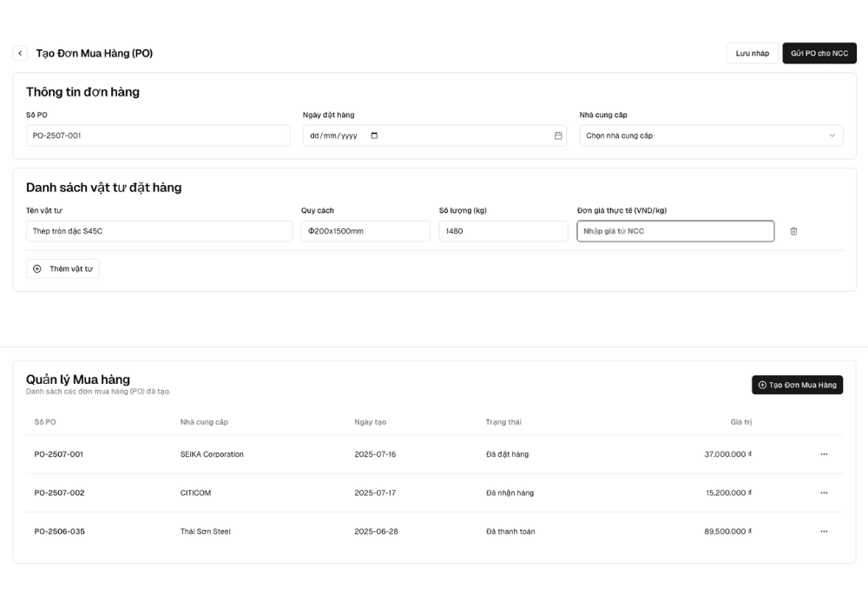Click the Ngày đặt hàng date field
868x608 pixels.
point(435,135)
